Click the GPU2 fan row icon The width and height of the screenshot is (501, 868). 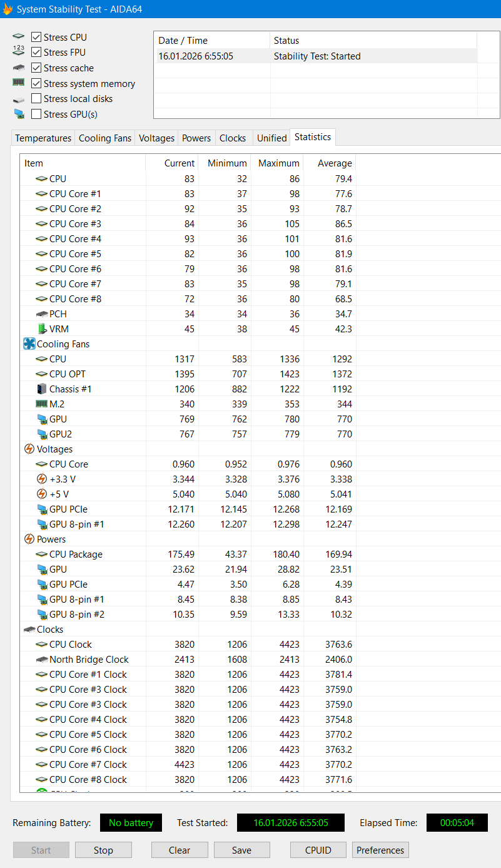coord(42,434)
